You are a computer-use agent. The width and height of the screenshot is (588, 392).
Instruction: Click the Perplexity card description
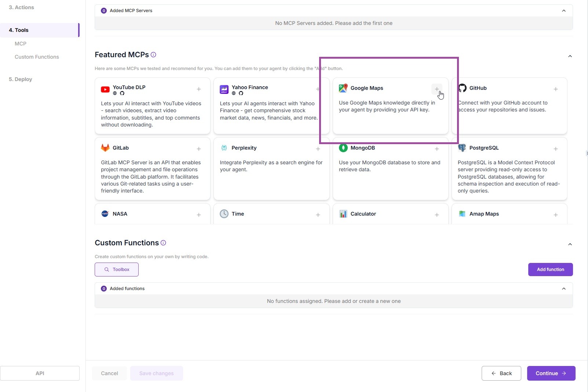pos(271,166)
